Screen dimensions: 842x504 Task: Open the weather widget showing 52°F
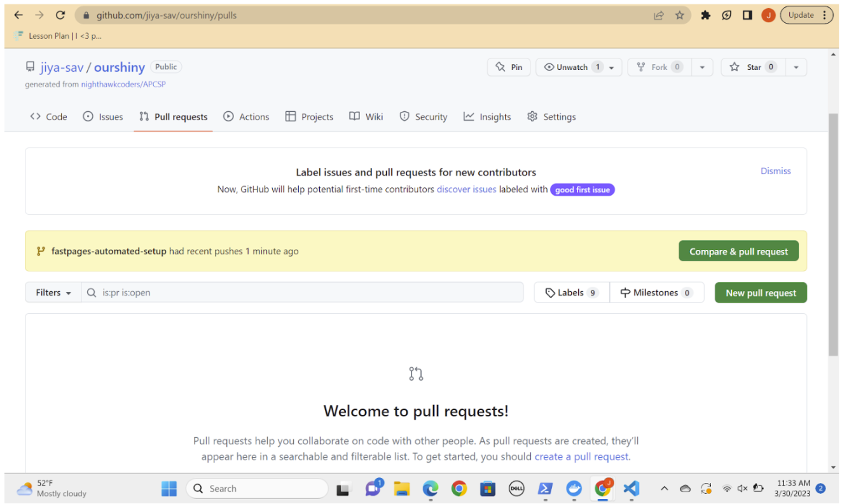tap(52, 488)
